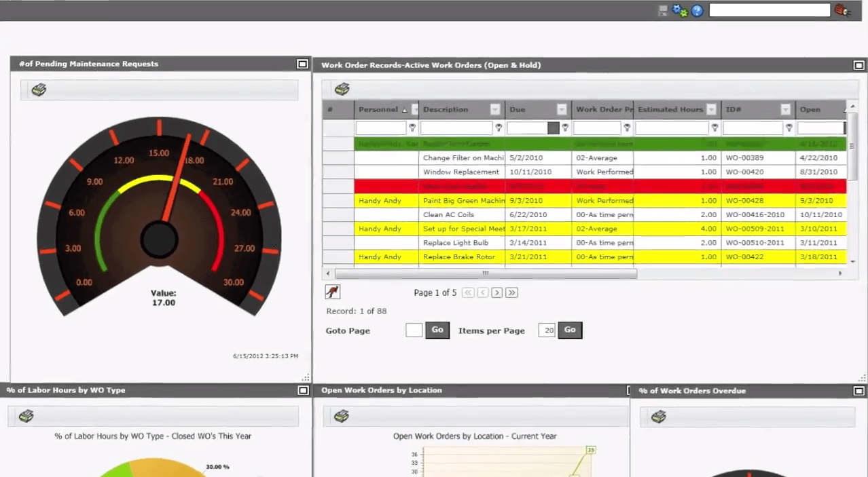This screenshot has height=477, width=868.
Task: Go to the next page of work orders
Action: point(496,292)
